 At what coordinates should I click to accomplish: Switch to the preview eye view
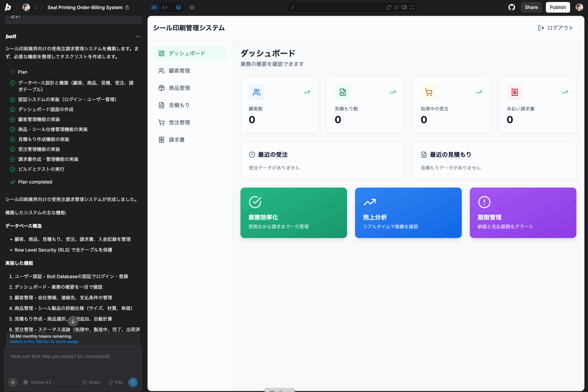click(154, 7)
